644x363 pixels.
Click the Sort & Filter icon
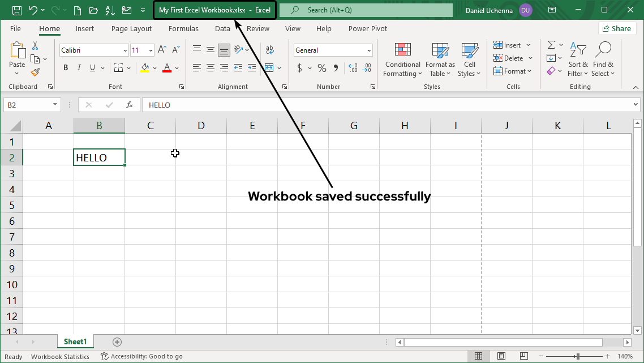point(578,59)
